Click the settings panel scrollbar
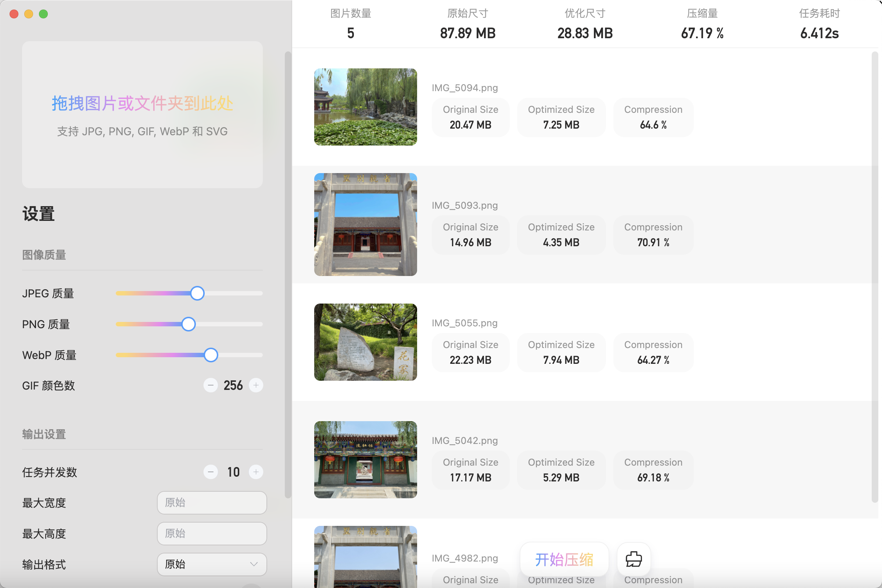This screenshot has width=882, height=588. pyautogui.click(x=288, y=275)
